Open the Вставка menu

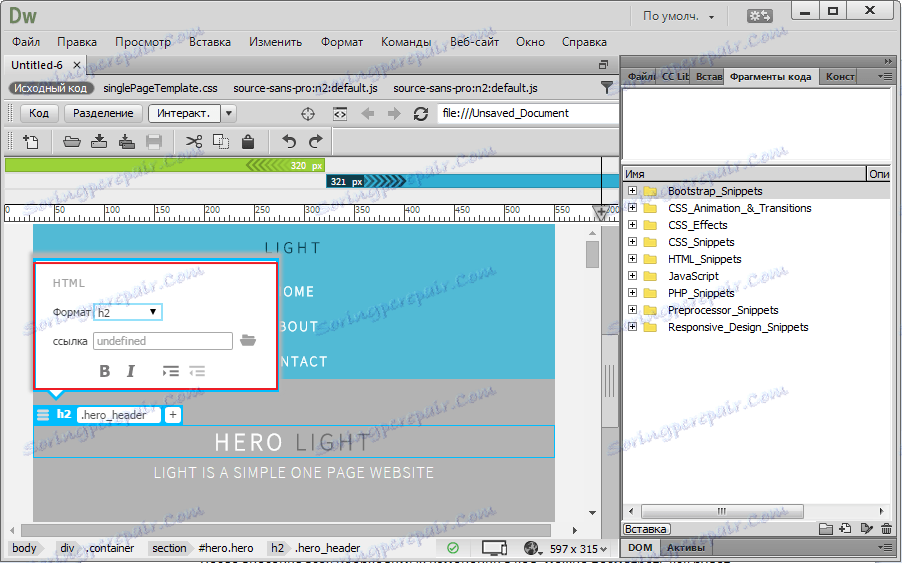(210, 42)
